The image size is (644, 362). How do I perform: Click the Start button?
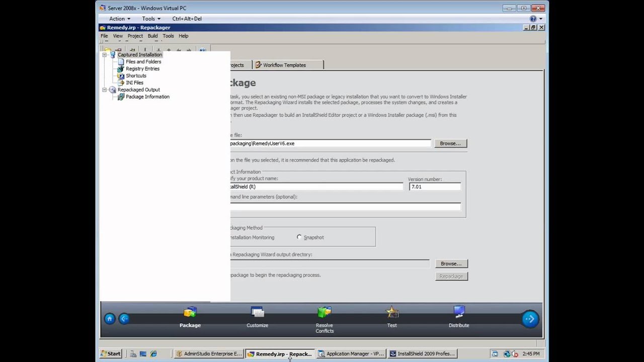[x=111, y=354]
